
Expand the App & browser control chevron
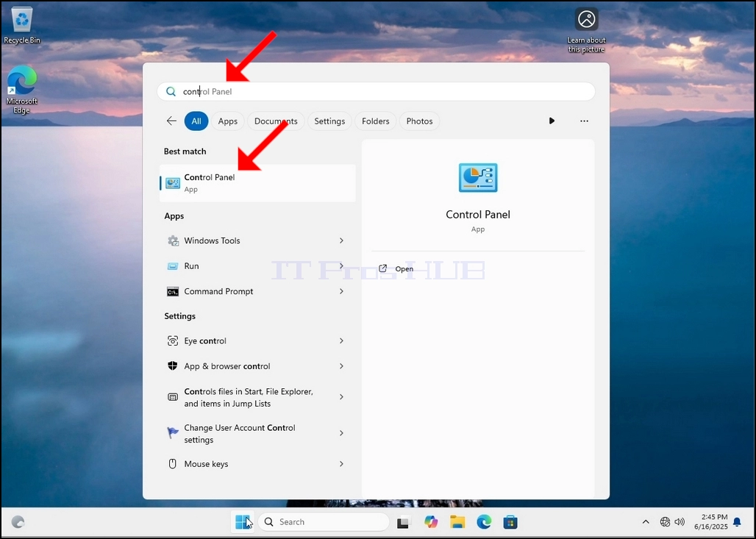click(341, 366)
